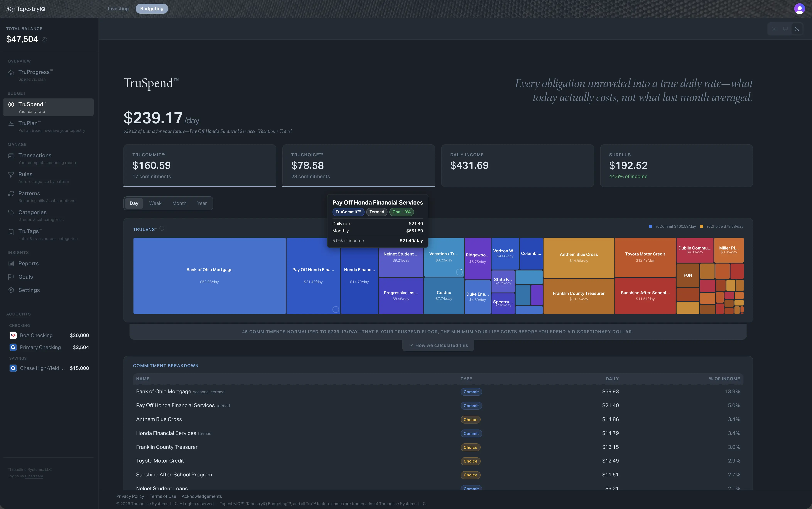The width and height of the screenshot is (812, 509).
Task: Click the TruTags bookmark icon
Action: click(x=11, y=232)
